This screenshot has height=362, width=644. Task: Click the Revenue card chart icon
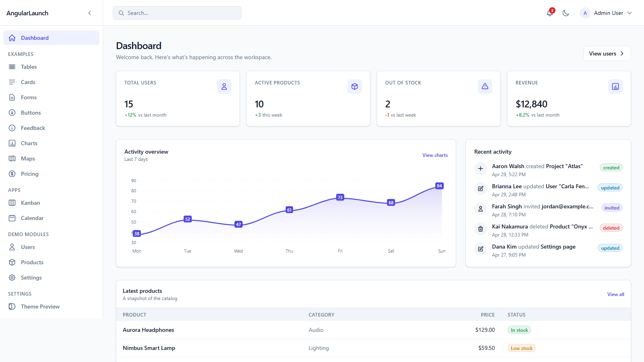pyautogui.click(x=615, y=86)
